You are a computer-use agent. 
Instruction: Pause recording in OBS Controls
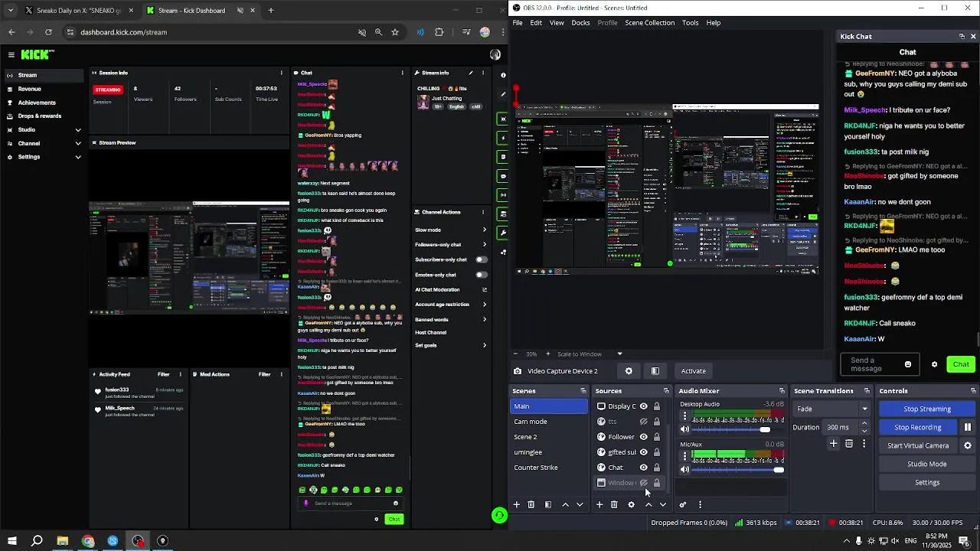click(x=967, y=427)
